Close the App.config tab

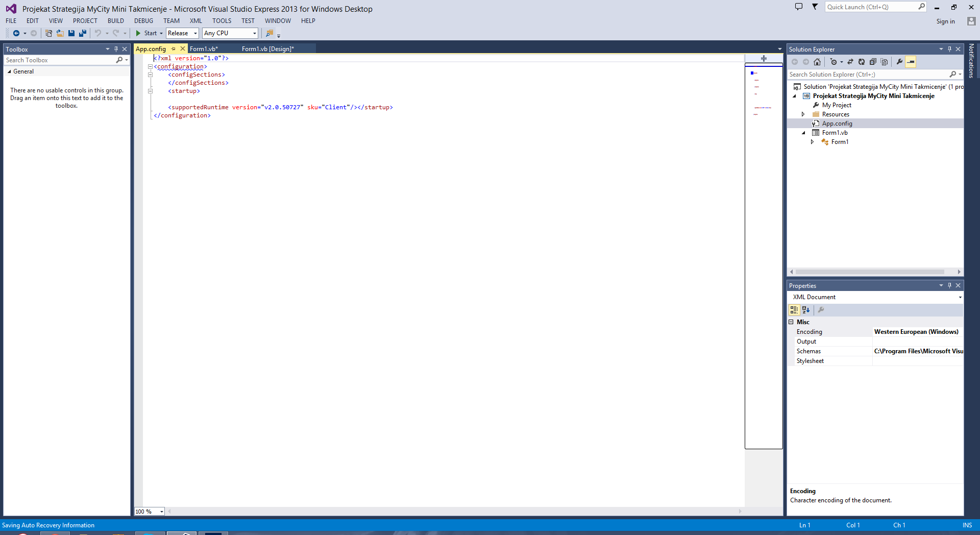183,49
